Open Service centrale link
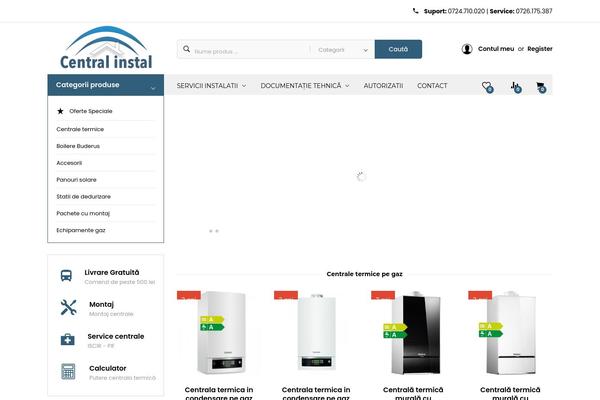The image size is (600, 400). [x=116, y=336]
